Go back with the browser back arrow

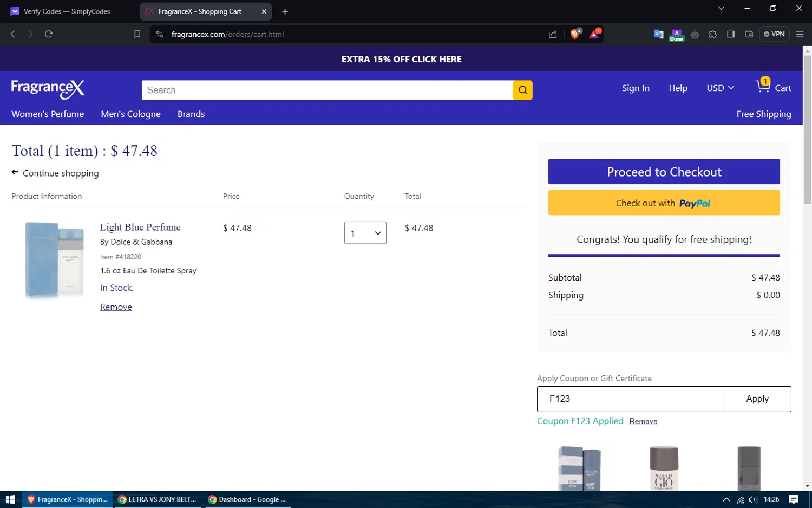[13, 34]
